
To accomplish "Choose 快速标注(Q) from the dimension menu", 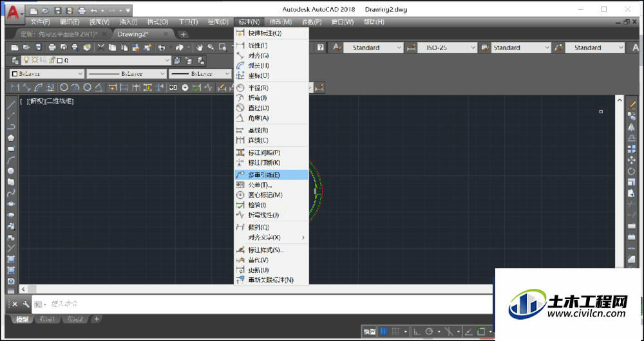I will (271, 33).
